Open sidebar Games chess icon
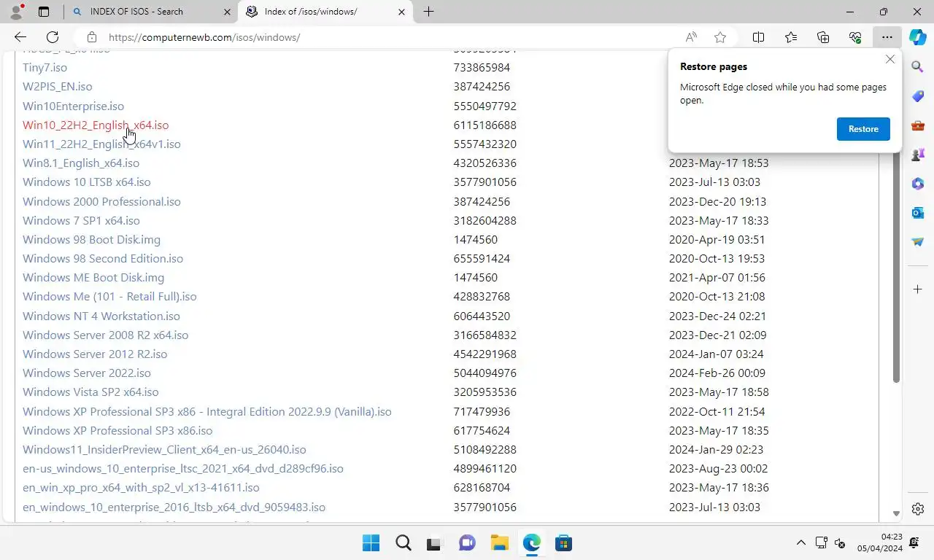The width and height of the screenshot is (934, 560). point(918,155)
